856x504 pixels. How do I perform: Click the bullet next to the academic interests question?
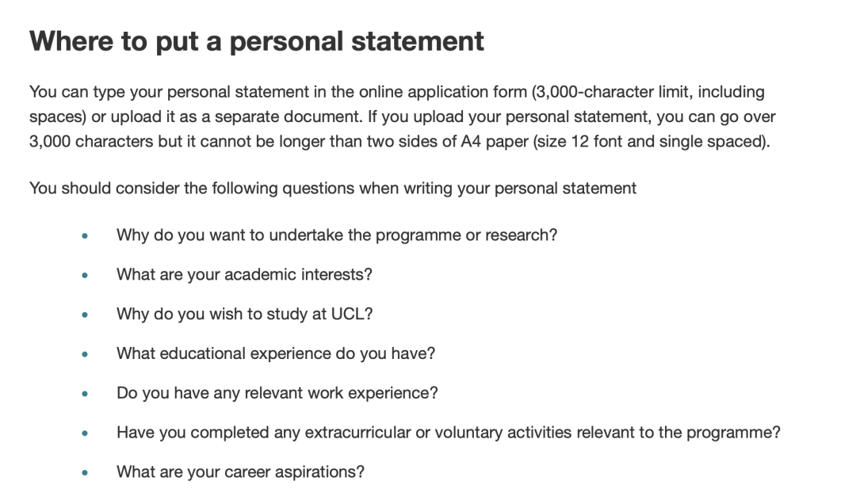[x=84, y=277]
